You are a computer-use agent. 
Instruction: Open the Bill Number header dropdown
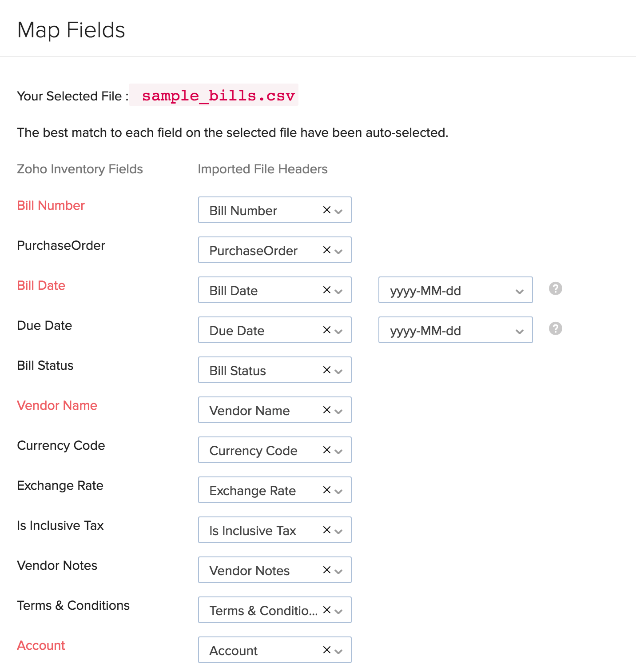coord(338,210)
